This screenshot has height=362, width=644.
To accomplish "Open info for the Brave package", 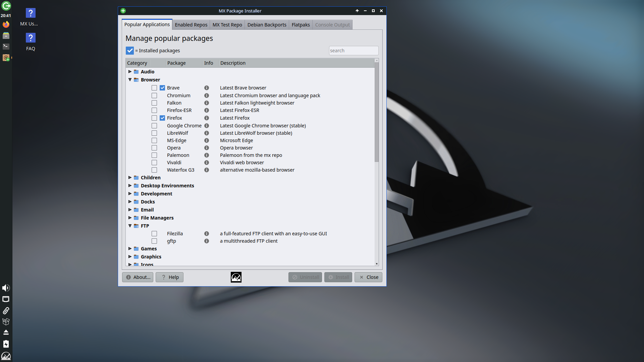I will [207, 88].
